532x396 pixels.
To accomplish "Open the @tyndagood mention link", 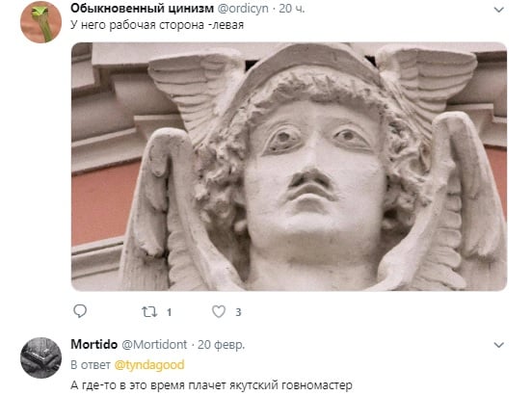I will 149,365.
